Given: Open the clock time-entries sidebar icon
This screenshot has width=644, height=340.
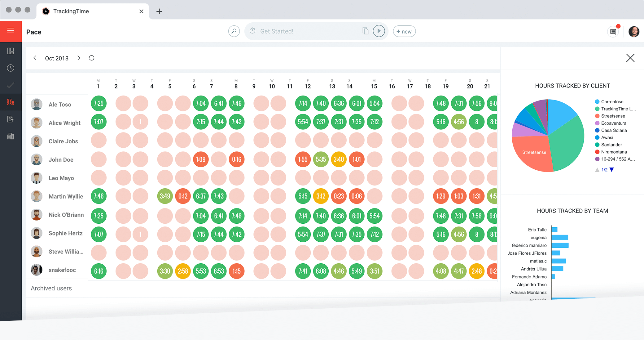Looking at the screenshot, I should 11,68.
